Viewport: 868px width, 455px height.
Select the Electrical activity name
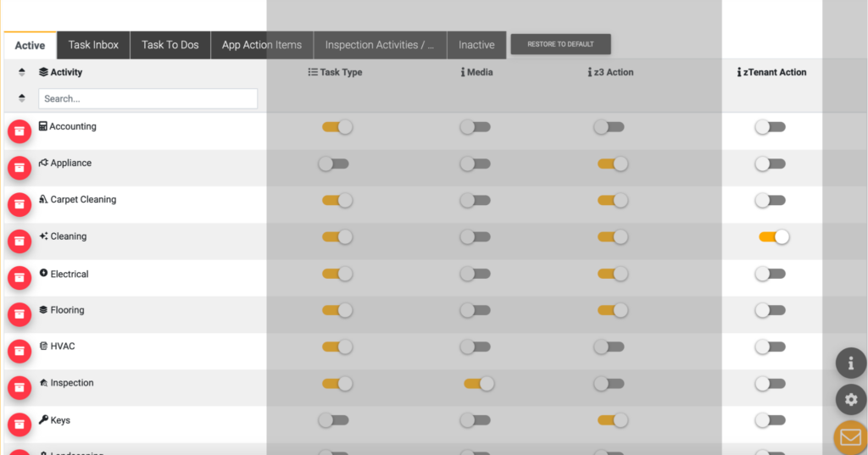point(70,274)
